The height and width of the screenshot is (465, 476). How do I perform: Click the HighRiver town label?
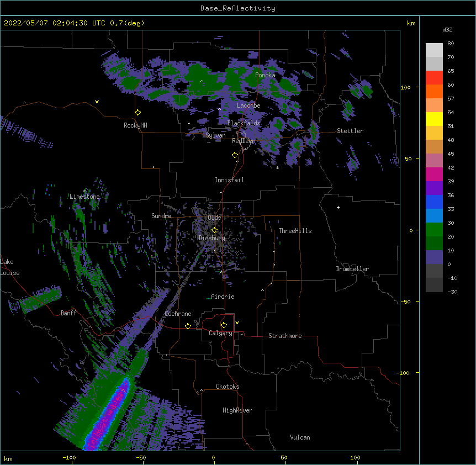pyautogui.click(x=237, y=410)
